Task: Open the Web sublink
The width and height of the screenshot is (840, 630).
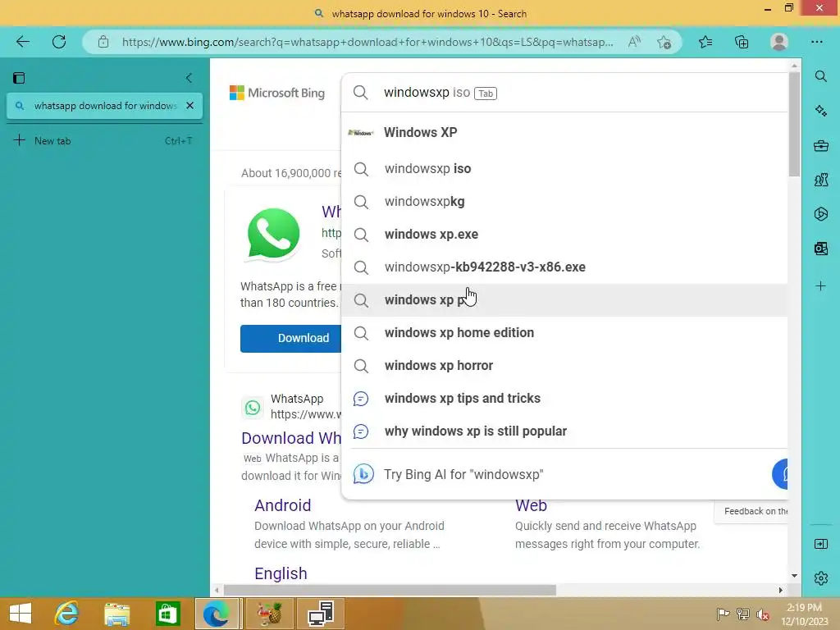Action: (x=531, y=505)
